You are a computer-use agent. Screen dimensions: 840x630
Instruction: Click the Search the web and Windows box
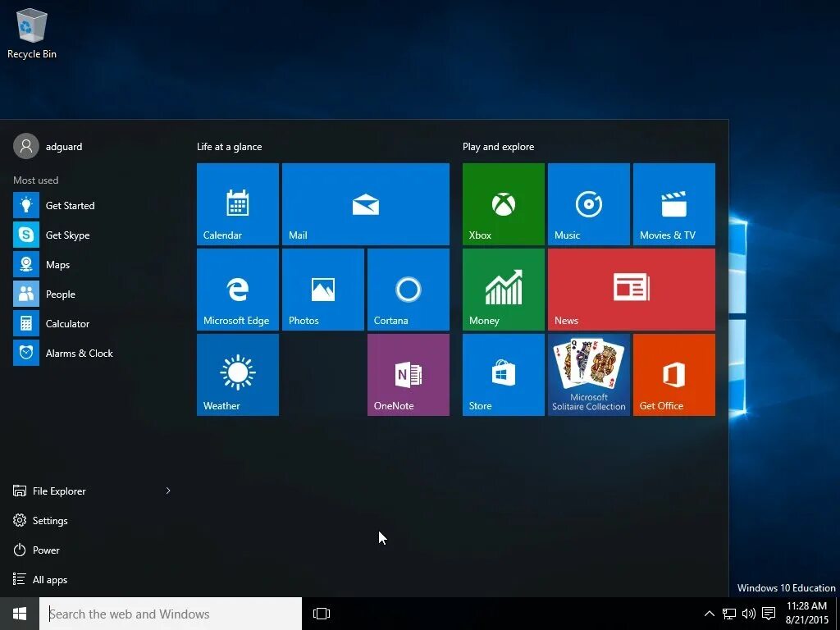click(x=171, y=614)
